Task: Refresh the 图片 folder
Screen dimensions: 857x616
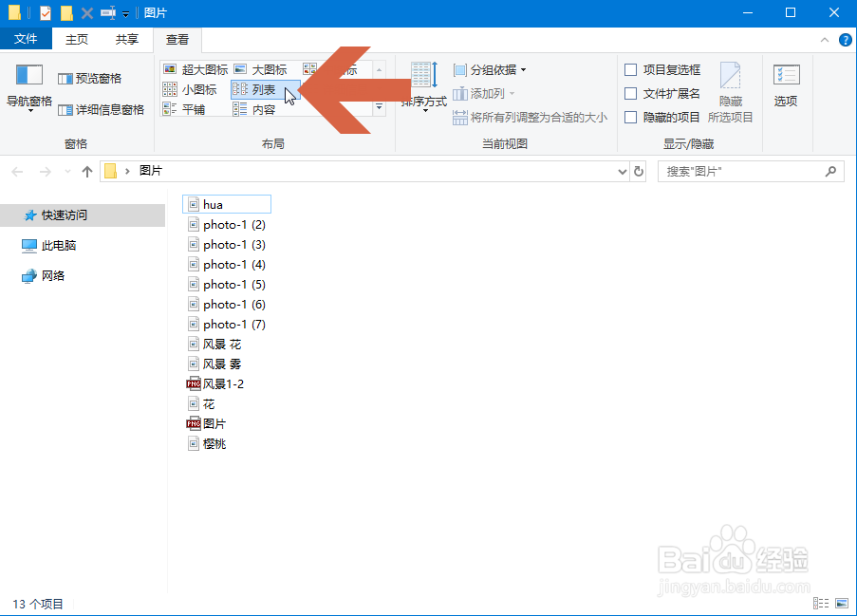Action: coord(639,172)
